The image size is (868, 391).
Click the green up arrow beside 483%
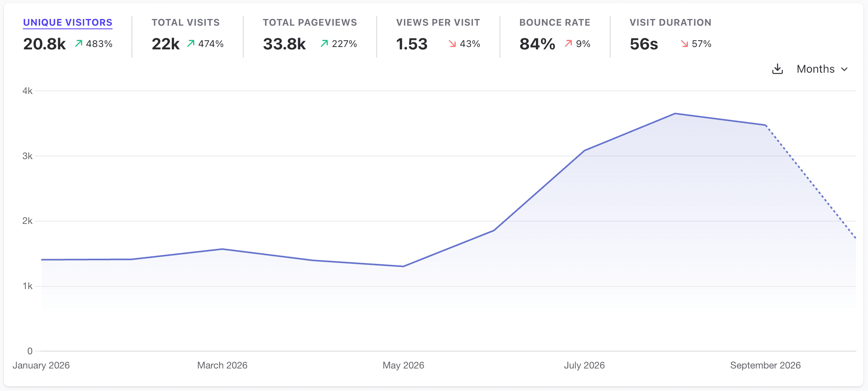(x=79, y=43)
